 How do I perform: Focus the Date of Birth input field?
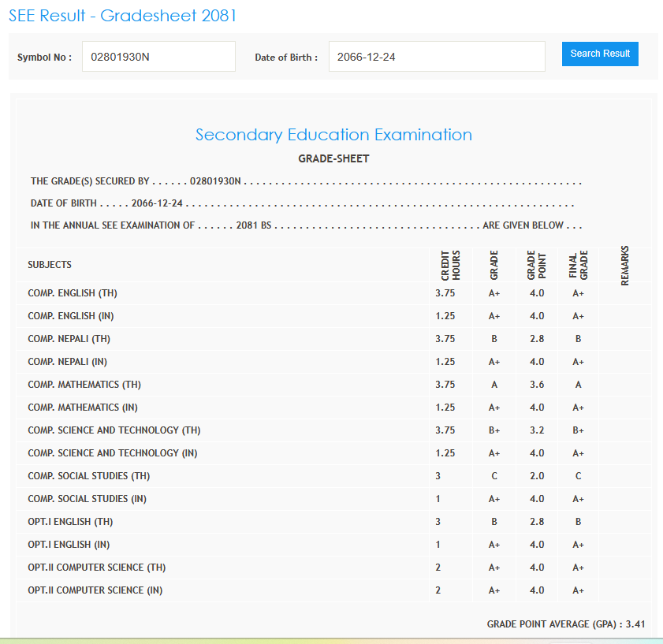click(x=436, y=57)
